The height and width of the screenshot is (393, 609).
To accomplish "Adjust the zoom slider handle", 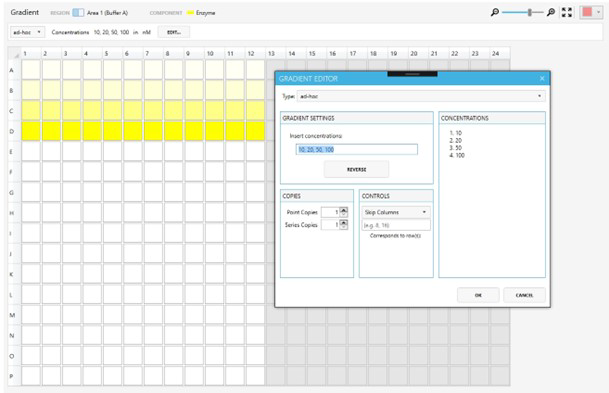I will click(529, 12).
